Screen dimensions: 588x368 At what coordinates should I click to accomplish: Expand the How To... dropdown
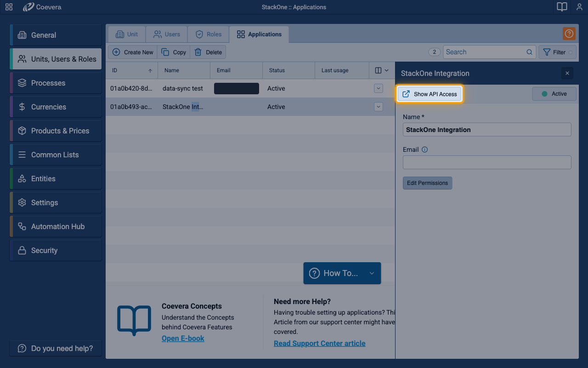[x=342, y=273]
